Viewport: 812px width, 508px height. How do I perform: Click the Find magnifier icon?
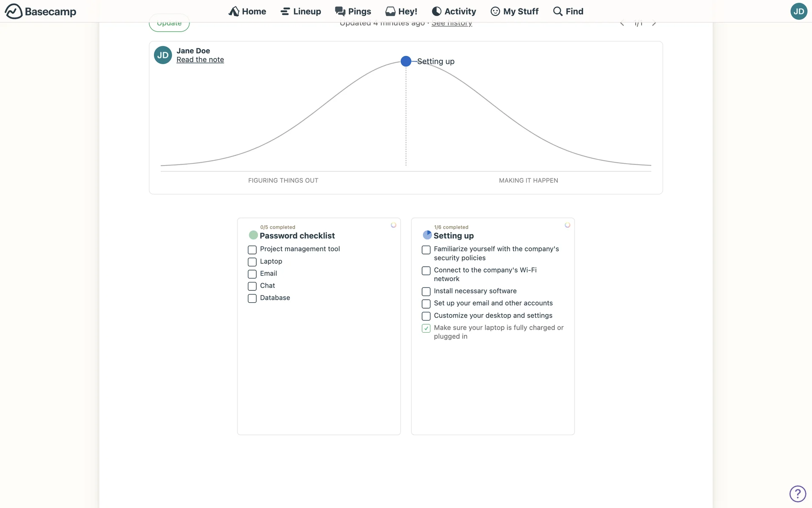tap(558, 11)
